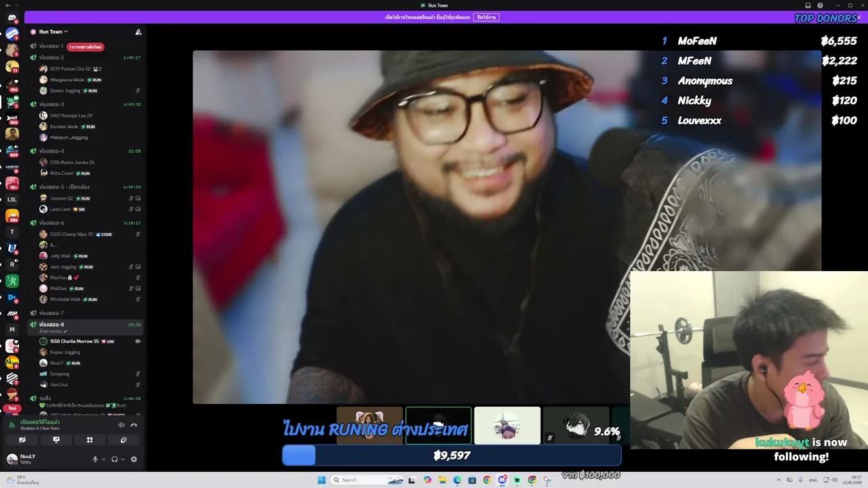
Task: Open the LSL server in sidebar
Action: (x=12, y=200)
